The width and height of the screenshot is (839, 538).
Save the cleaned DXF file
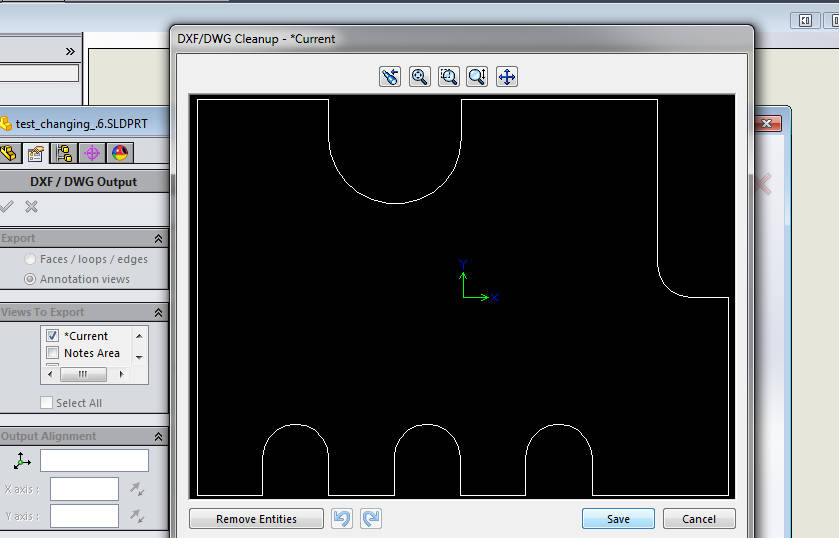click(x=618, y=519)
